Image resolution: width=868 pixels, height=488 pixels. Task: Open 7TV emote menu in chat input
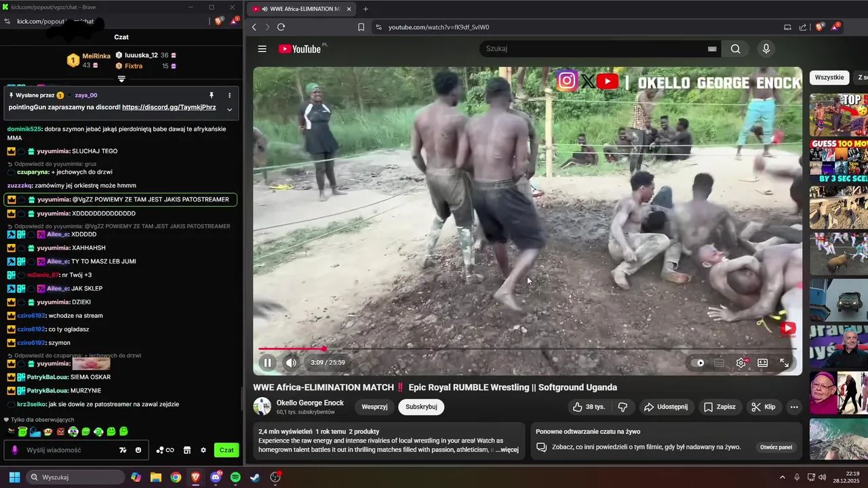pyautogui.click(x=123, y=450)
